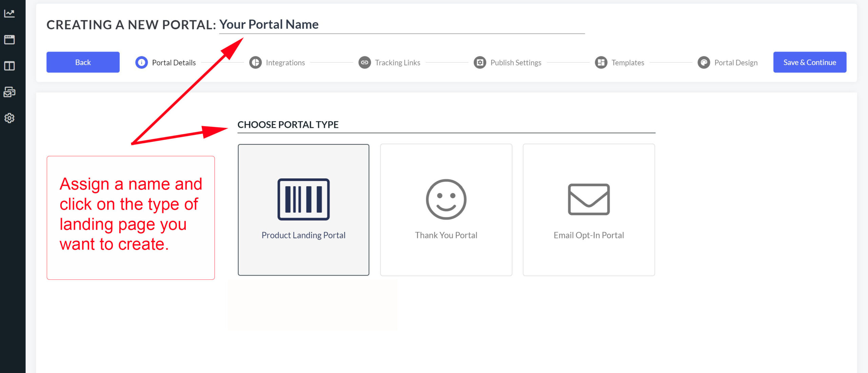Click the Publish Settings gear icon
This screenshot has width=868, height=373.
pos(479,62)
